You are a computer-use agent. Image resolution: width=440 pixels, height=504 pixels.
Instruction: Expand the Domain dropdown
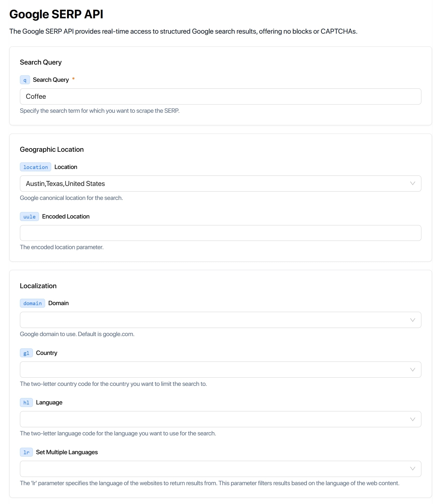(412, 320)
